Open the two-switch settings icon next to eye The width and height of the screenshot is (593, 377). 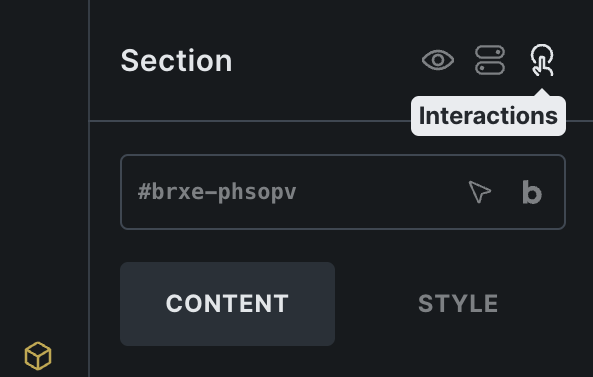pyautogui.click(x=490, y=60)
